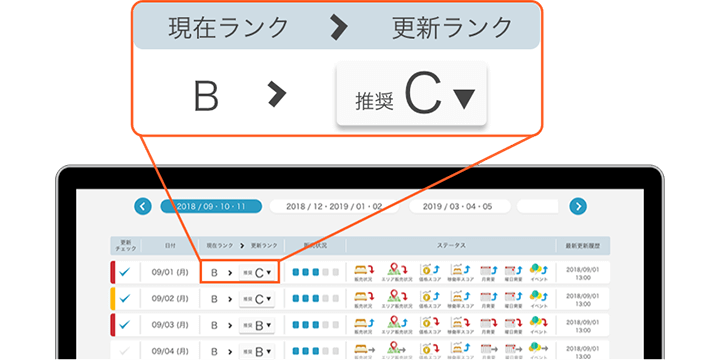Enable faded update checkmark for 09/04 row
The image size is (720, 360).
coord(124,351)
